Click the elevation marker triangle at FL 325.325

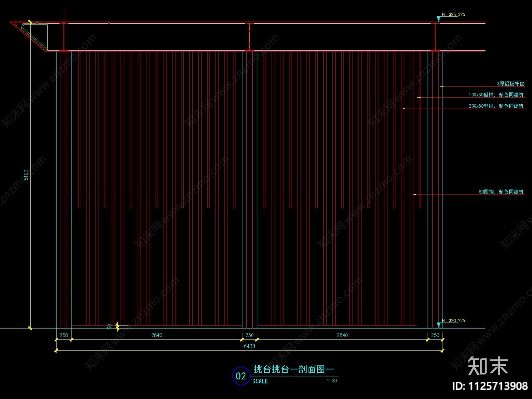pyautogui.click(x=438, y=19)
